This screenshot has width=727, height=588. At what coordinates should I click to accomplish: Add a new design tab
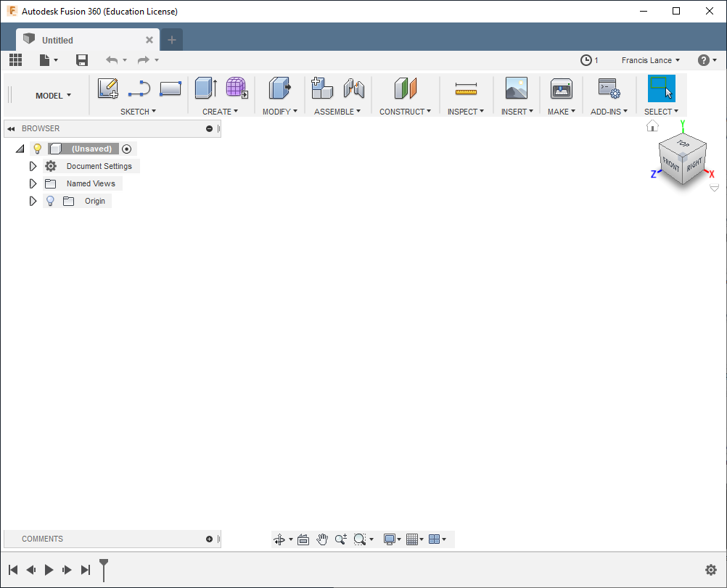pyautogui.click(x=171, y=40)
